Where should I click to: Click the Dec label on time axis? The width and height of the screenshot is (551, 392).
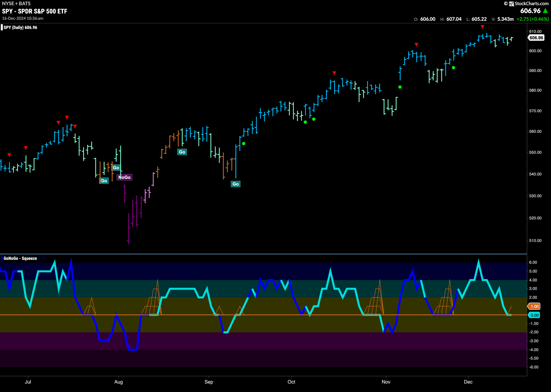coord(468,382)
